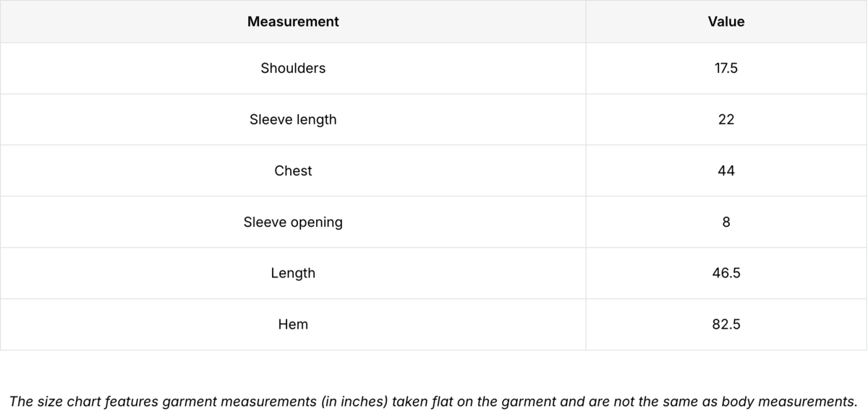Click "(in inches)" in the footnote
The height and width of the screenshot is (414, 868).
[x=353, y=402]
